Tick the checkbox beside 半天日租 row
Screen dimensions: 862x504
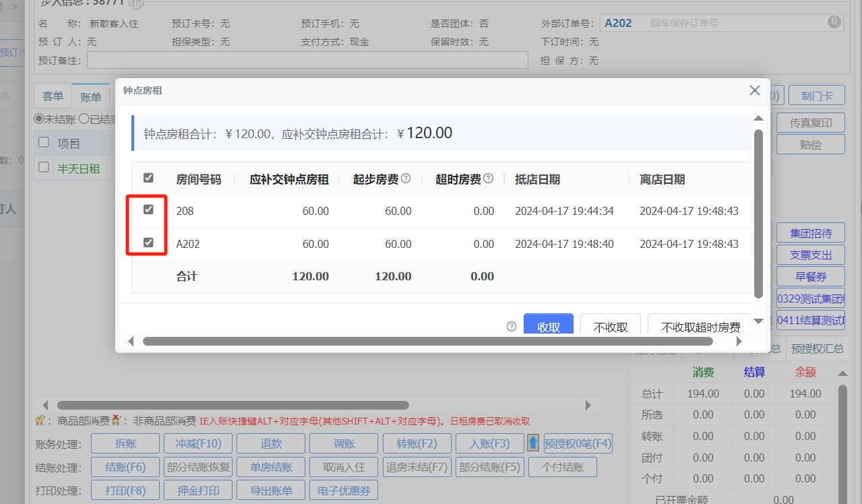coord(44,166)
